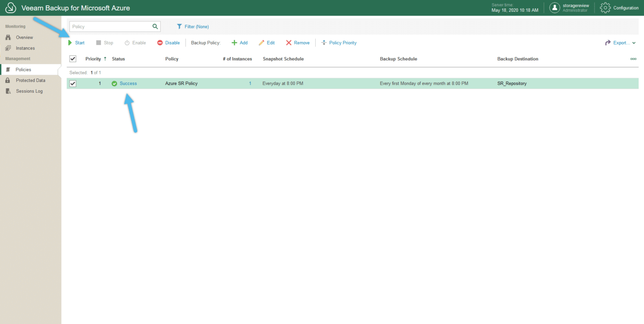This screenshot has height=324, width=644.
Task: Open Protected Data in sidebar
Action: [31, 81]
